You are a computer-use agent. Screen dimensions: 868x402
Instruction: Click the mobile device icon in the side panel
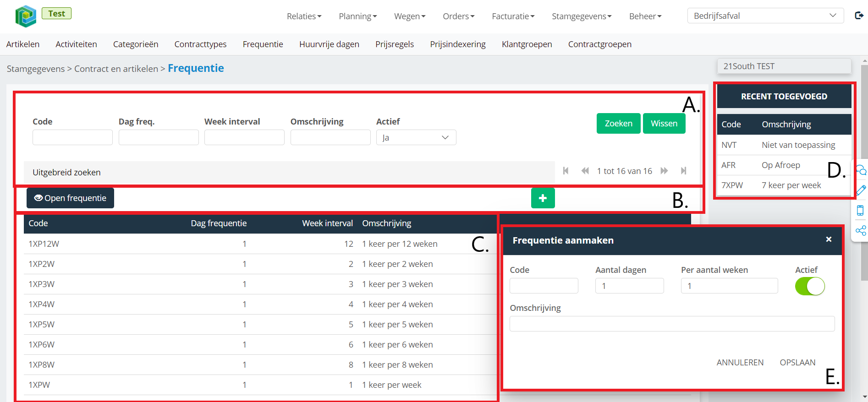pyautogui.click(x=860, y=211)
